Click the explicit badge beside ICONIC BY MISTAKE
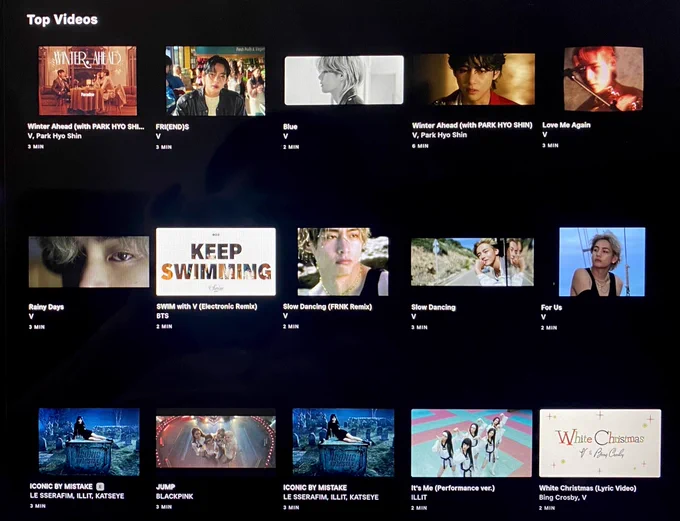Screen dimensions: 680x521 tap(100, 486)
